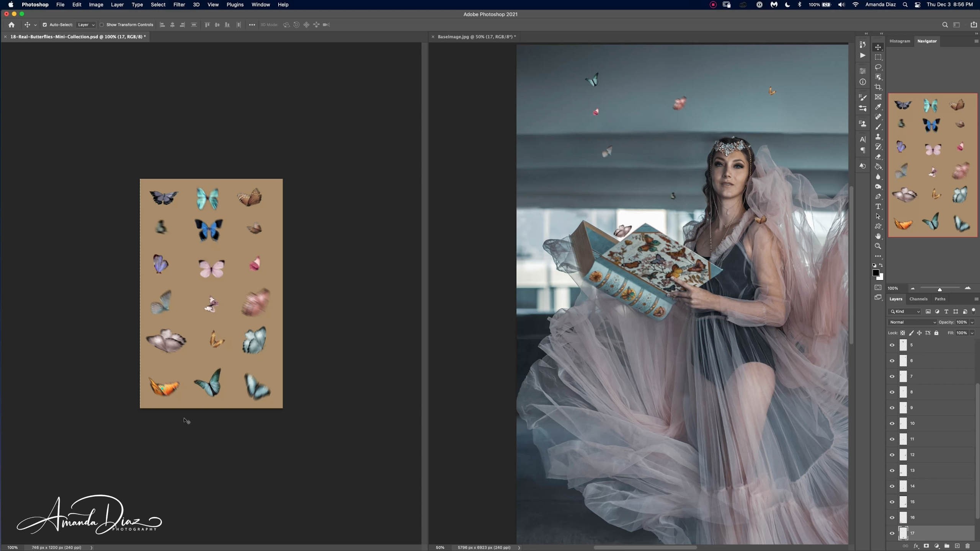This screenshot has height=551, width=980.
Task: Click the Histogram panel tab
Action: 900,41
